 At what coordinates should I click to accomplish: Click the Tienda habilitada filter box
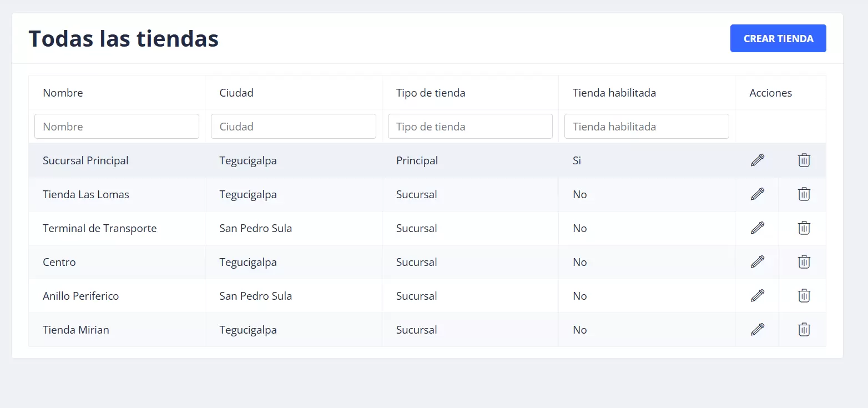click(x=647, y=127)
